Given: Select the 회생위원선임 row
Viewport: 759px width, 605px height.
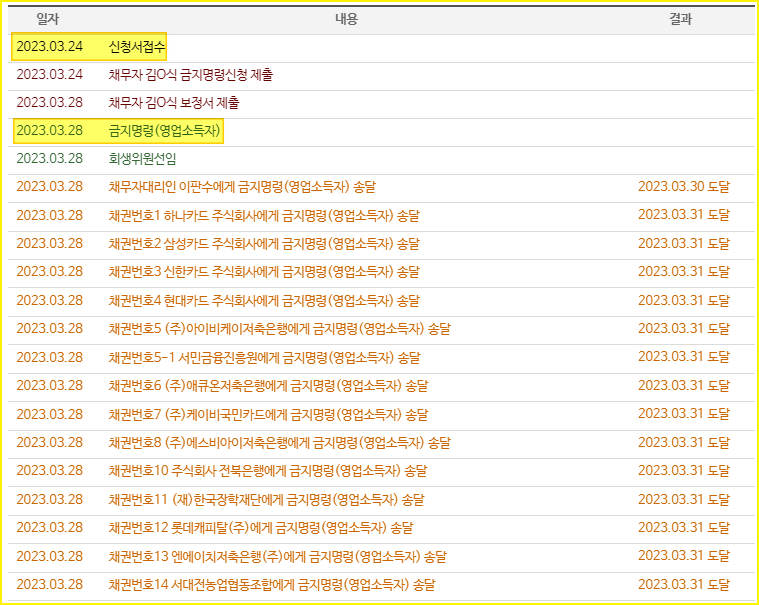Looking at the screenshot, I should (x=381, y=159).
